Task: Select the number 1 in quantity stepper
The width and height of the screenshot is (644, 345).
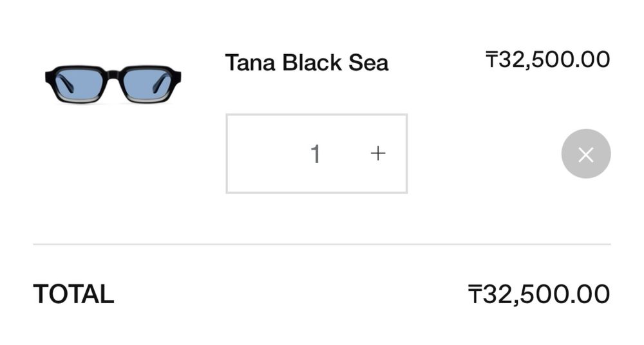Action: (315, 154)
